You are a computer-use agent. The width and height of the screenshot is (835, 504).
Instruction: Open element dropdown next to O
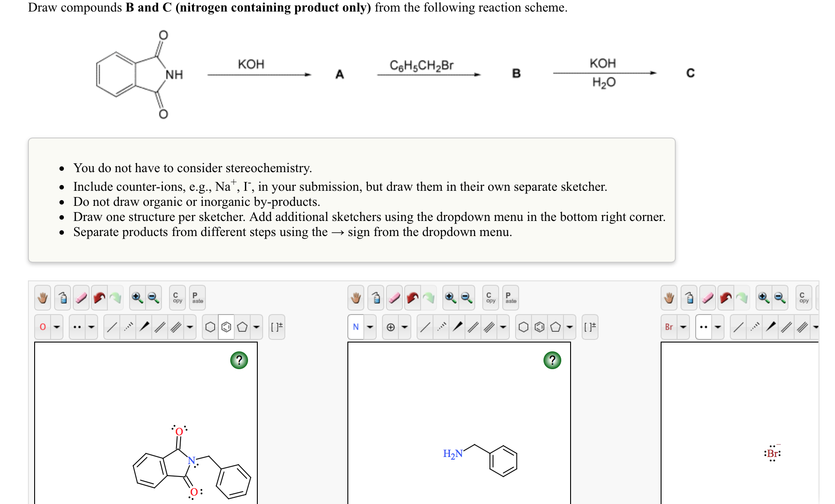57,327
